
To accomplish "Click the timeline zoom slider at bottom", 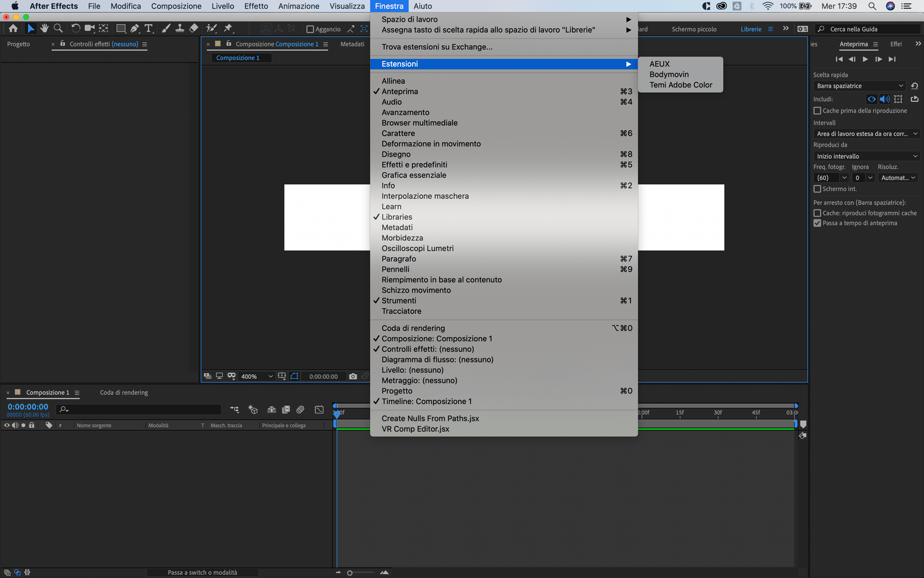I will pyautogui.click(x=361, y=573).
